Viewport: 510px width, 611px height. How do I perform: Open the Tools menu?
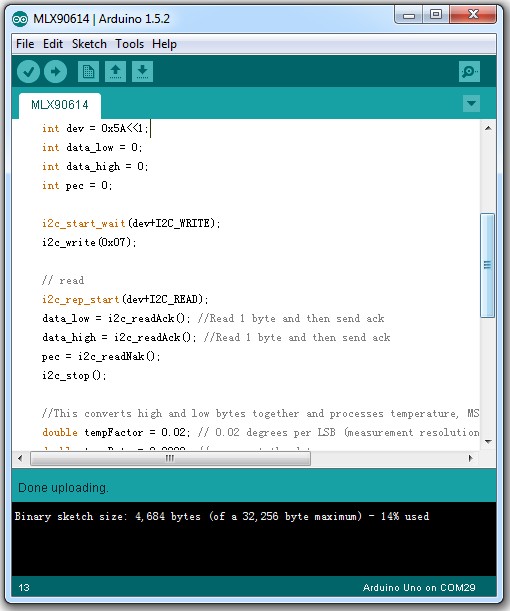pos(129,44)
